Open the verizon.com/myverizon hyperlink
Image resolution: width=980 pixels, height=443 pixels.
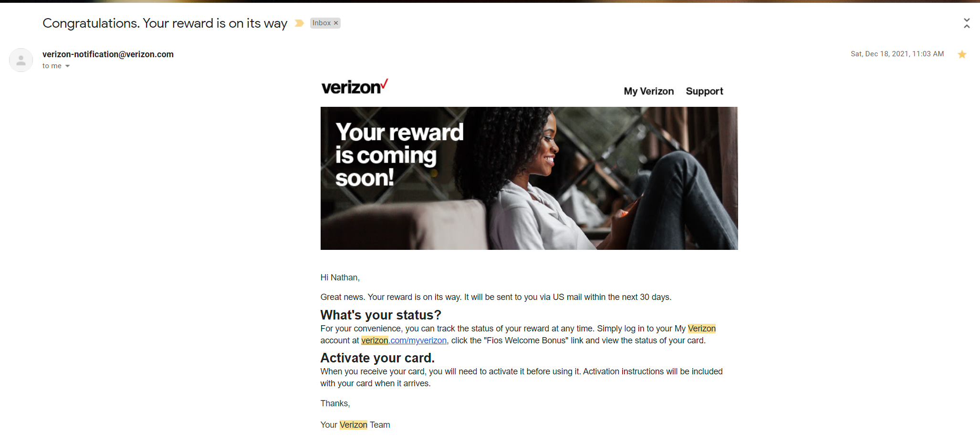pos(404,340)
